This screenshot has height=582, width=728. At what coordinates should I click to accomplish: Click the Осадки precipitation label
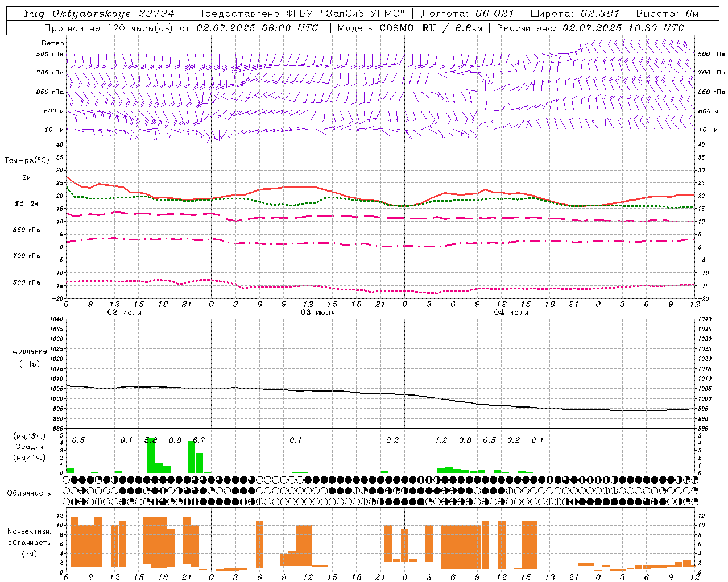point(29,447)
